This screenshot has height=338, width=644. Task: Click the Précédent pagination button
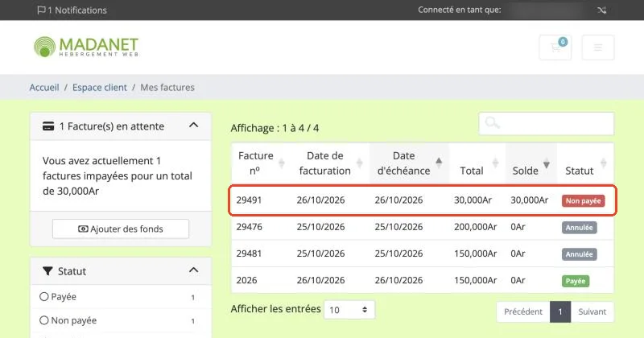(x=523, y=311)
